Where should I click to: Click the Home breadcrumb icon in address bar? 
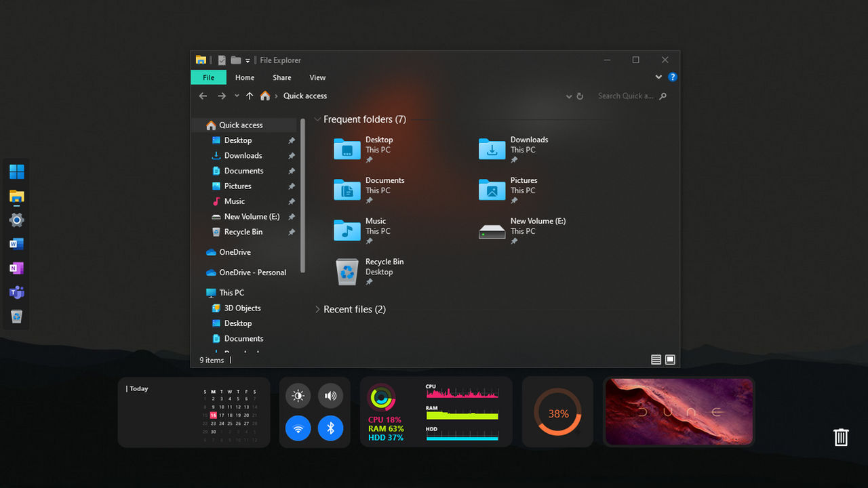tap(264, 96)
